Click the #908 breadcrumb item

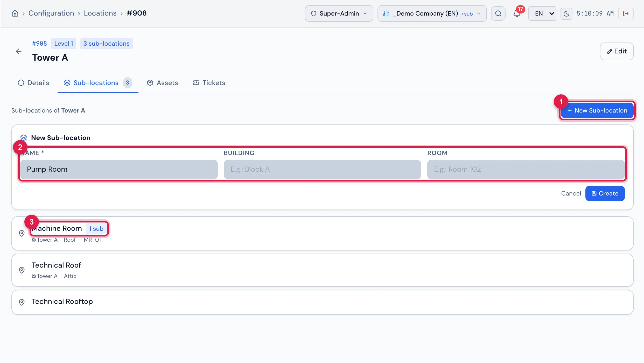click(137, 13)
